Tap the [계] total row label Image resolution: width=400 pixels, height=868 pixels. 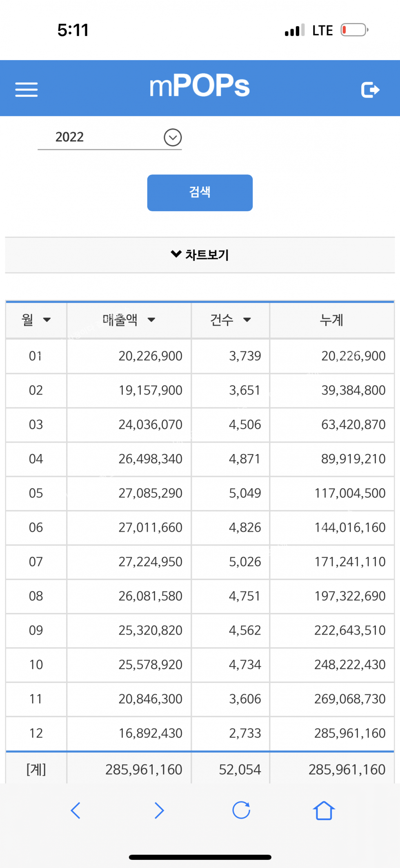36,770
